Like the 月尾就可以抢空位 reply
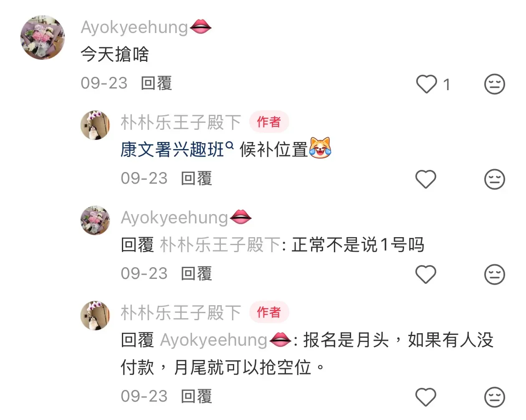Image resolution: width=526 pixels, height=420 pixels. point(426,397)
